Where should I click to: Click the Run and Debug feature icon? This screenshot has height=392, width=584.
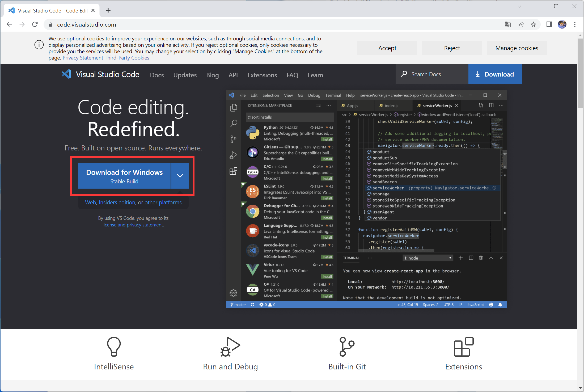(230, 347)
